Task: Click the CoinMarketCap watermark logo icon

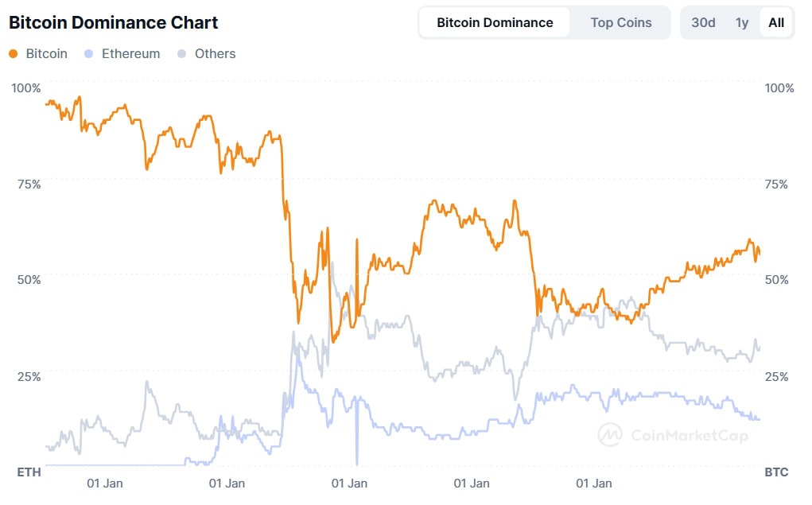Action: pos(610,434)
